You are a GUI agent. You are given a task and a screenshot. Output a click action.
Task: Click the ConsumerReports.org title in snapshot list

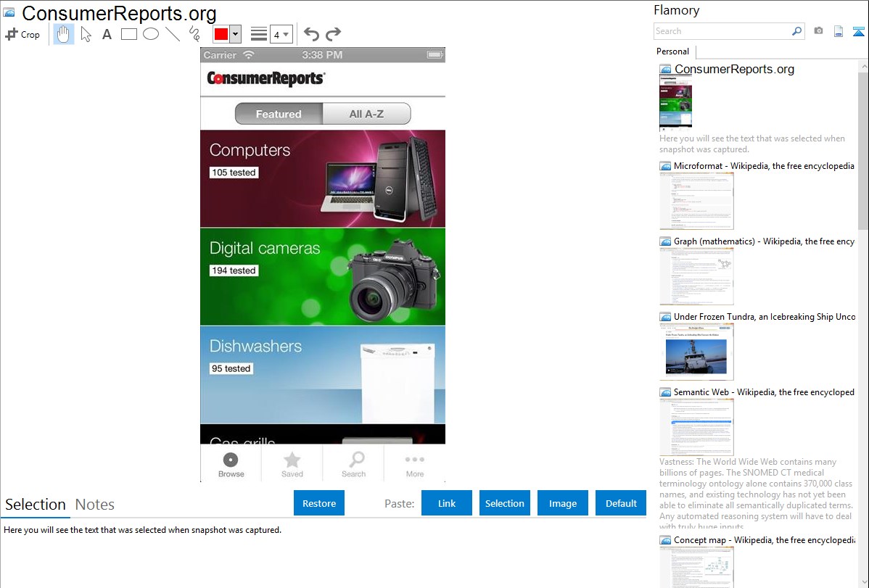pyautogui.click(x=734, y=70)
